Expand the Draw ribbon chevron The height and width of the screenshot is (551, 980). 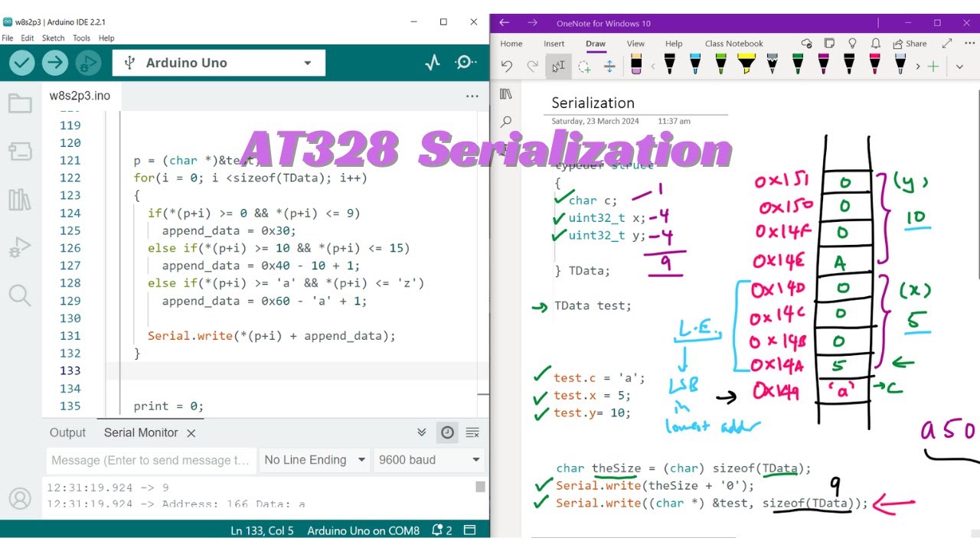[959, 67]
